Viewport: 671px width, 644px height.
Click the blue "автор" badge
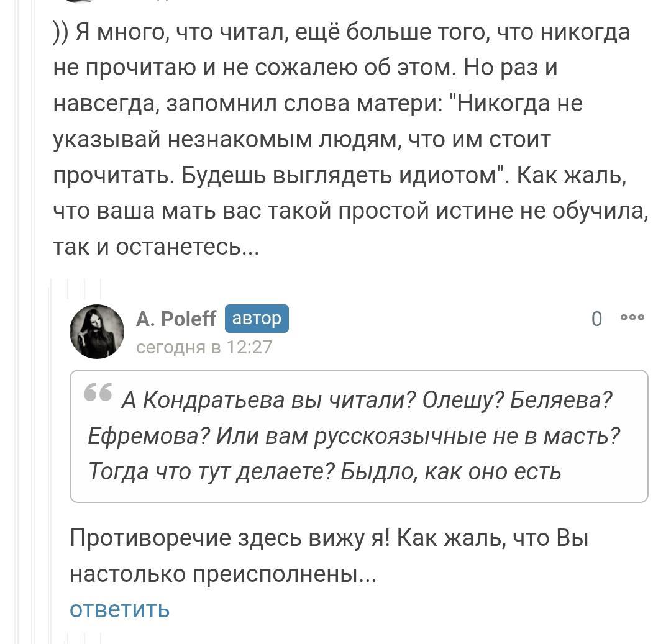point(257,319)
